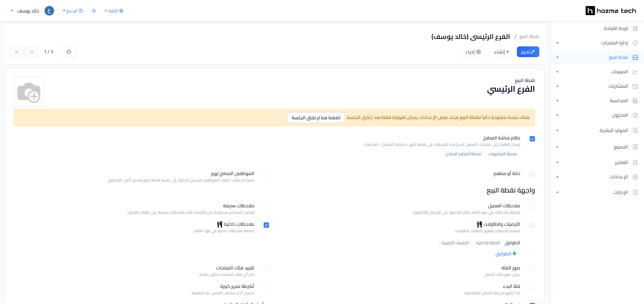The height and width of the screenshot is (304, 644).
Task: Open the الدعم support dropdown
Action: [73, 11]
